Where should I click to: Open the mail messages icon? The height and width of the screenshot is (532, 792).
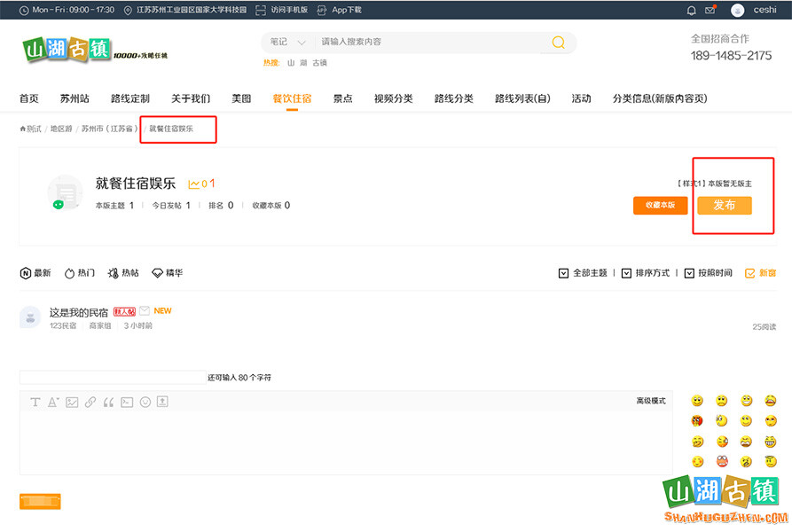pos(710,10)
